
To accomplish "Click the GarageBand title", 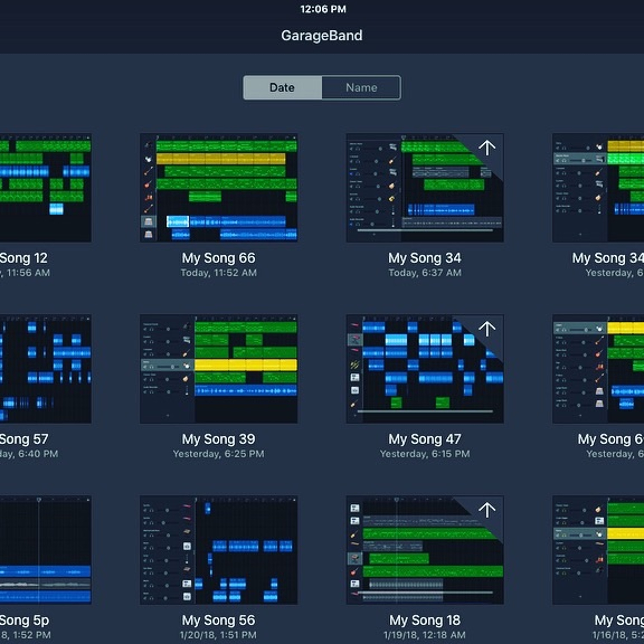I will tap(322, 36).
